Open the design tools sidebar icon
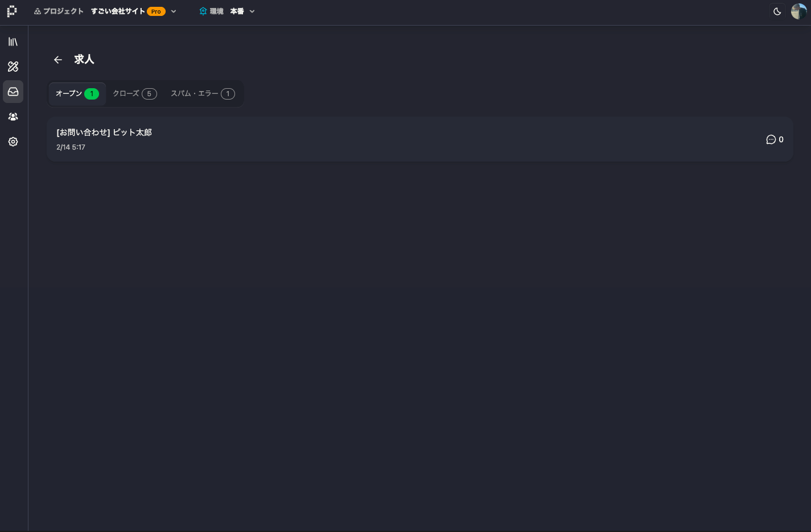Viewport: 811px width, 532px height. coord(13,67)
